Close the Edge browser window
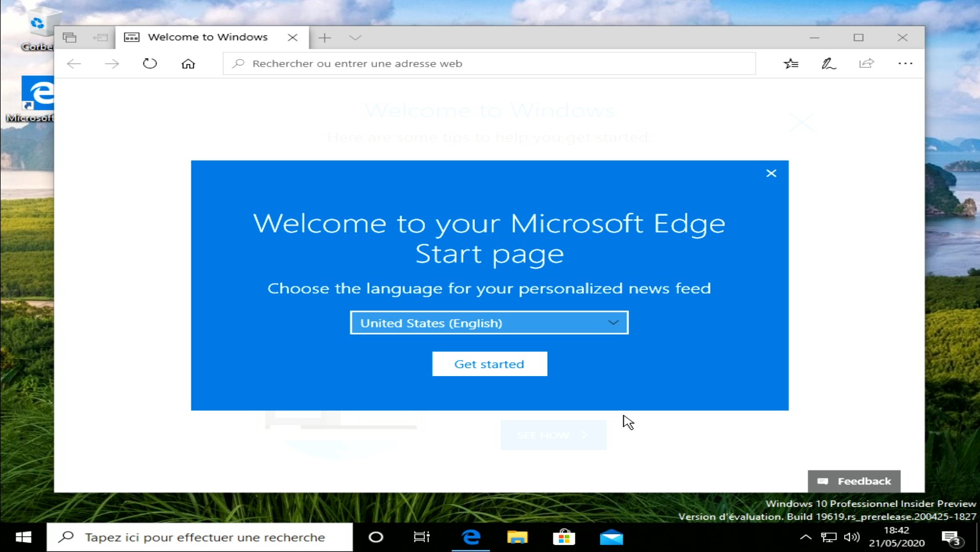 pos(903,38)
